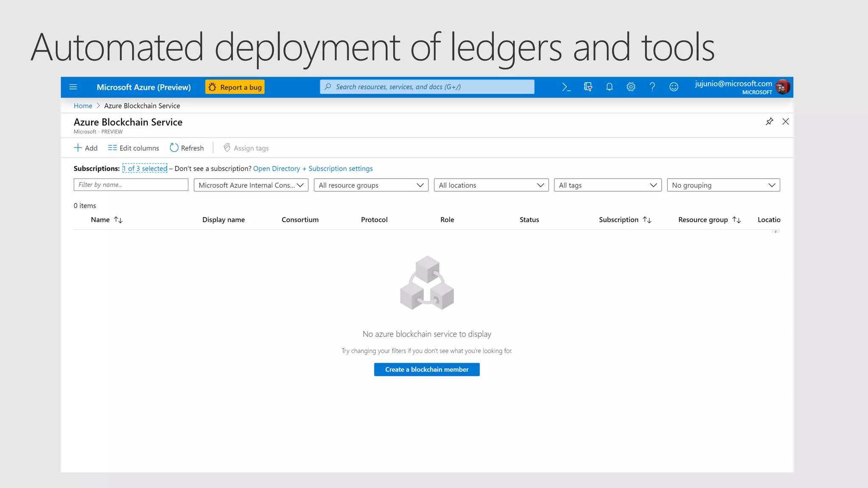The image size is (868, 488).
Task: Click the Azure Blockchain Service breadcrumb text
Action: pyautogui.click(x=142, y=106)
